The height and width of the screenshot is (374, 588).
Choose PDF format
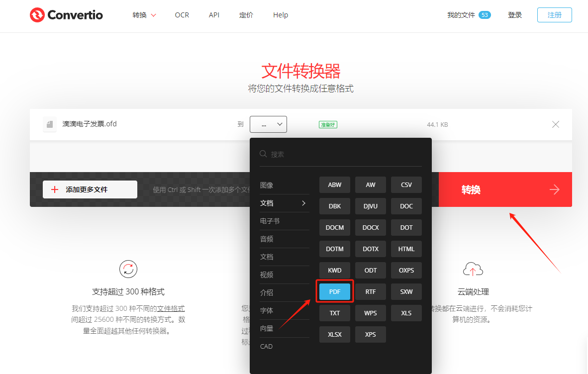click(334, 291)
